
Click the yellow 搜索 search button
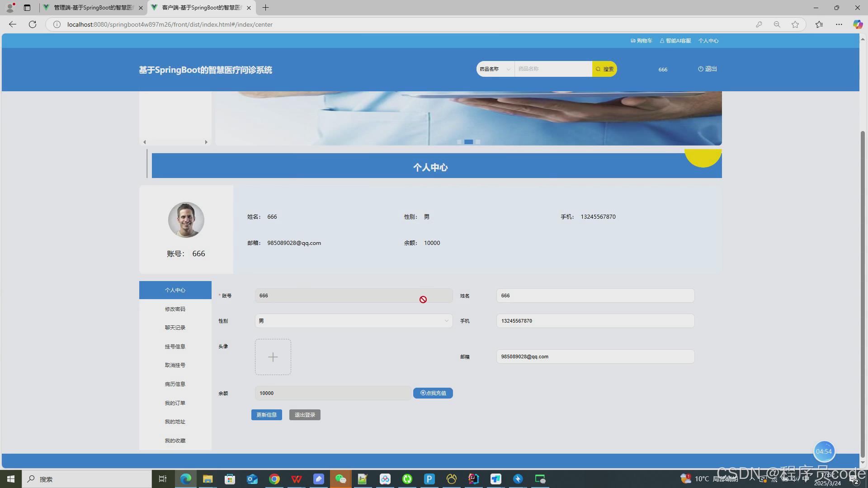[604, 69]
